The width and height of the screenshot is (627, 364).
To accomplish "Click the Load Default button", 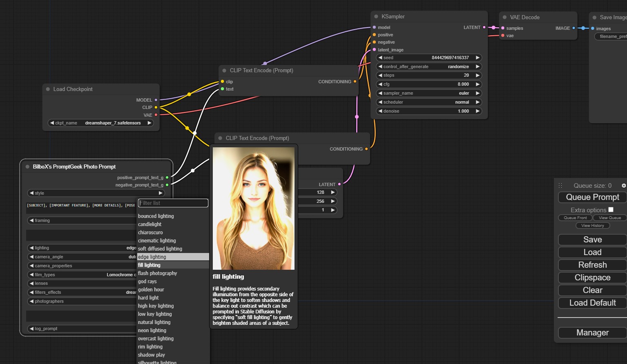I will click(x=592, y=303).
